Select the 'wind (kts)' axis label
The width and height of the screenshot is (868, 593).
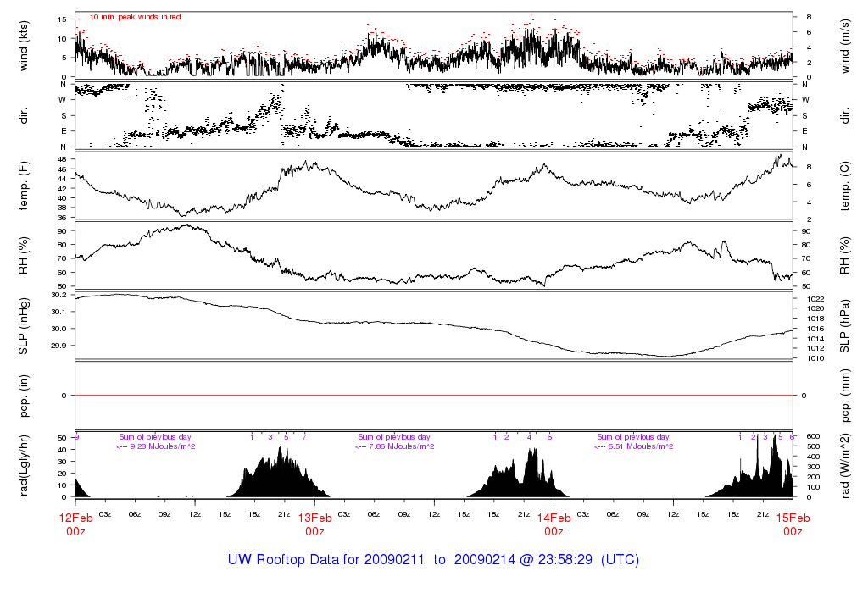23,46
